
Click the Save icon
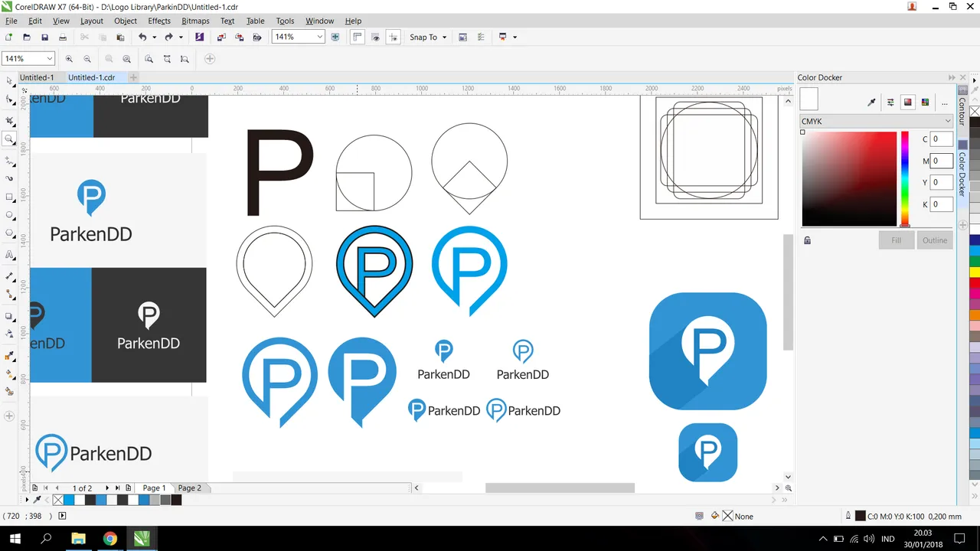point(44,37)
